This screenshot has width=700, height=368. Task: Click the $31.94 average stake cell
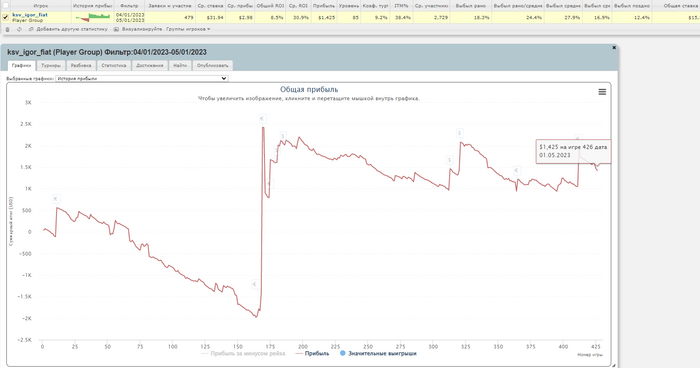[x=210, y=17]
